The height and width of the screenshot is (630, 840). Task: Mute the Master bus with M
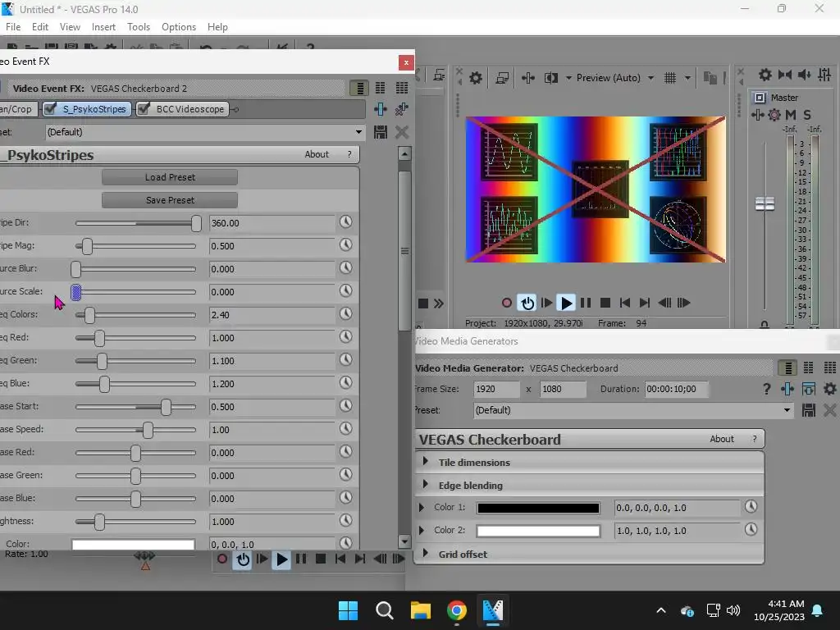pos(791,115)
